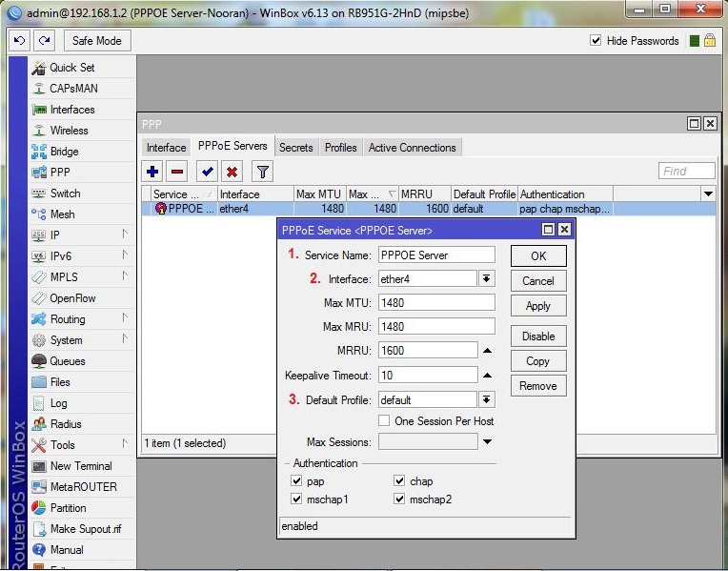This screenshot has width=728, height=571.
Task: Collapse the MRRU field arrow
Action: point(487,350)
